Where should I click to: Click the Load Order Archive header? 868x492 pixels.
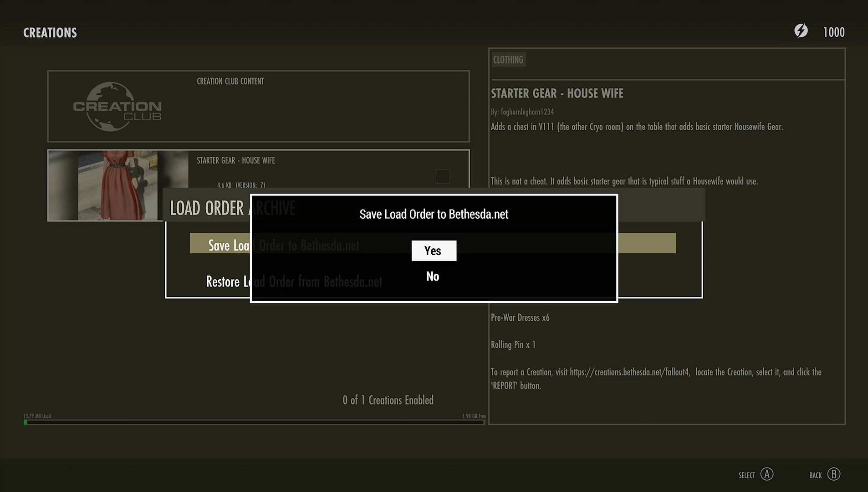click(x=207, y=208)
